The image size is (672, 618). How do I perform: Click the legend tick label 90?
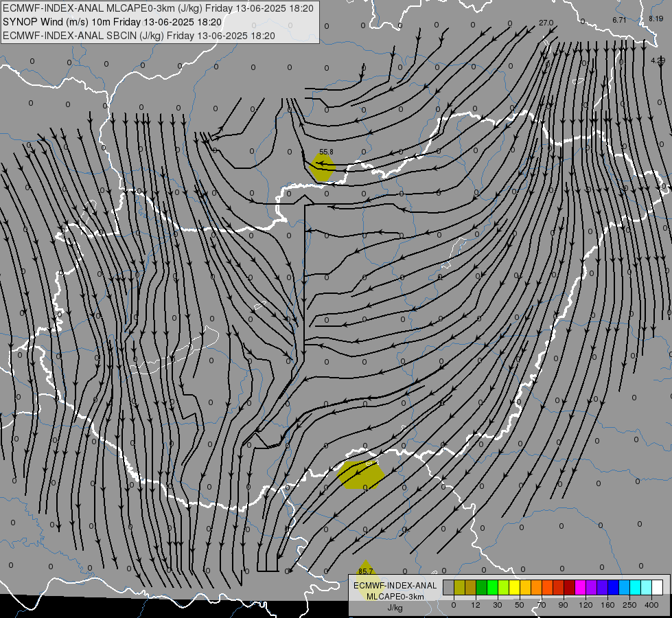point(563,605)
